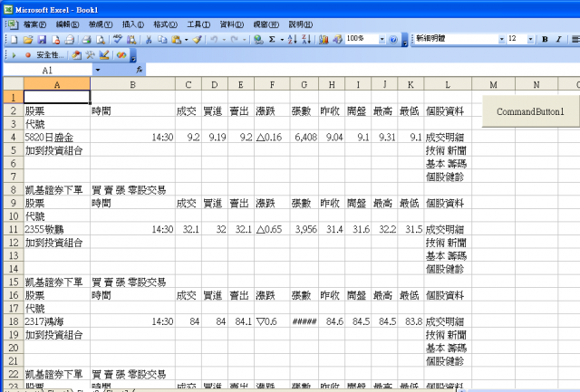Viewport: 580px width, 392px height.
Task: Open the 檢視(V) menu
Action: click(x=101, y=24)
